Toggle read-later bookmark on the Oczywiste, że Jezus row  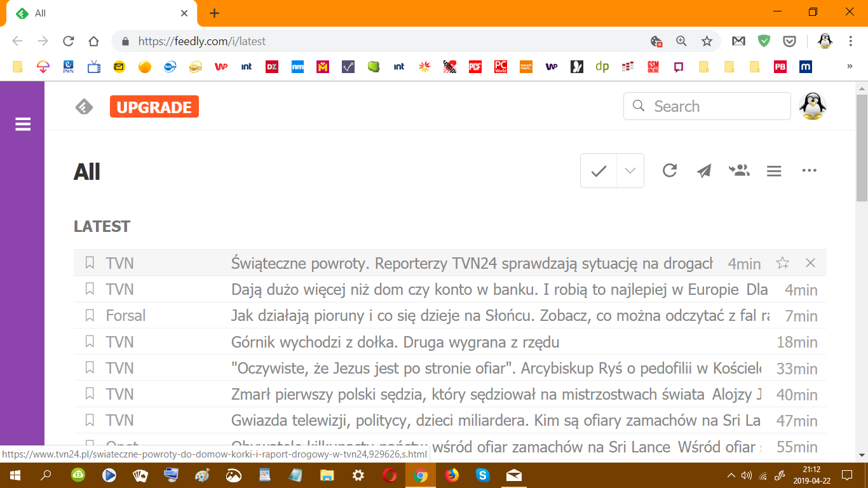click(90, 367)
